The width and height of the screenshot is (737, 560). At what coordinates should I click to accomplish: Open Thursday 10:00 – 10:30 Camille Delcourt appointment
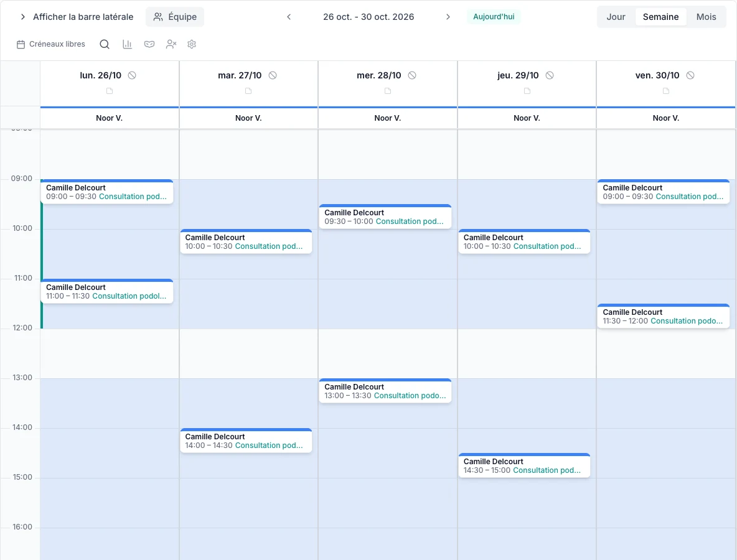(524, 241)
